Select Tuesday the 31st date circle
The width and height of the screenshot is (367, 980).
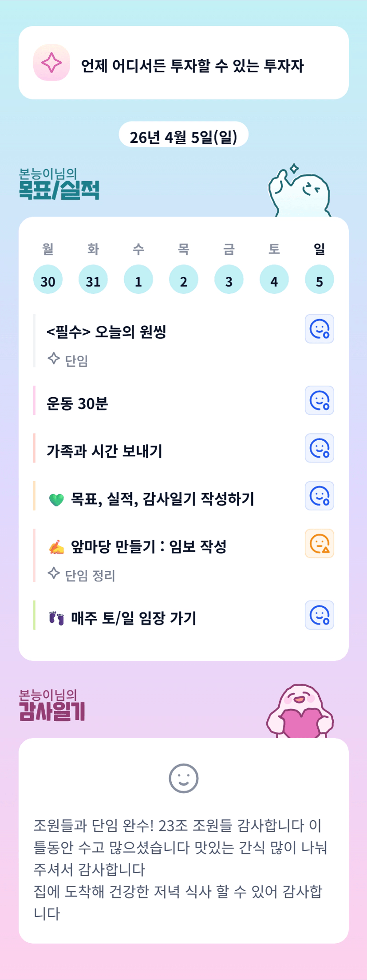coord(93,280)
